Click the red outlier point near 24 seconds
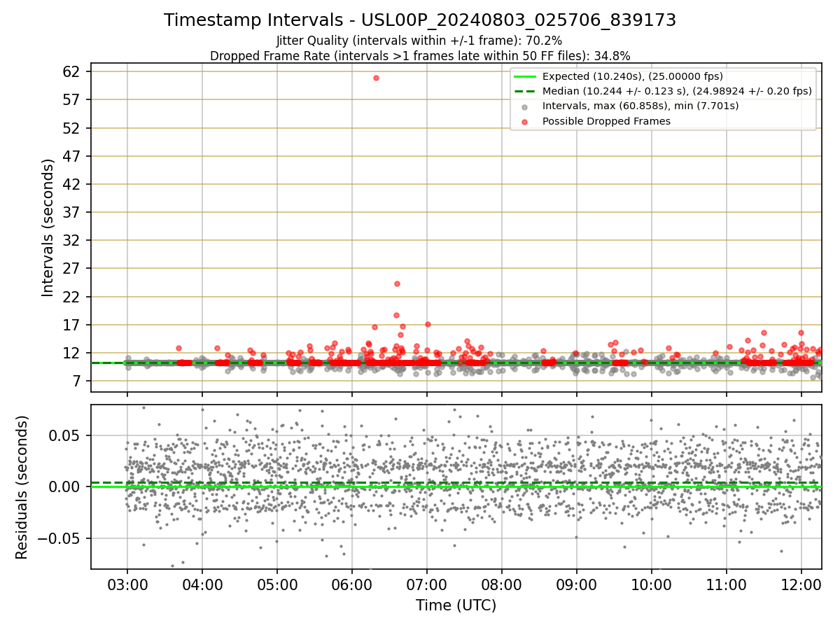The image size is (840, 630). [x=397, y=283]
